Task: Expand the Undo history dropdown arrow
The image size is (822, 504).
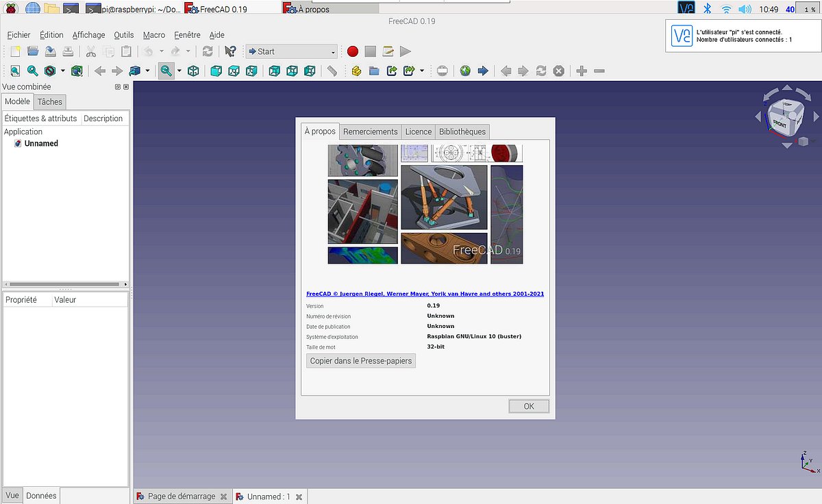Action: (162, 51)
